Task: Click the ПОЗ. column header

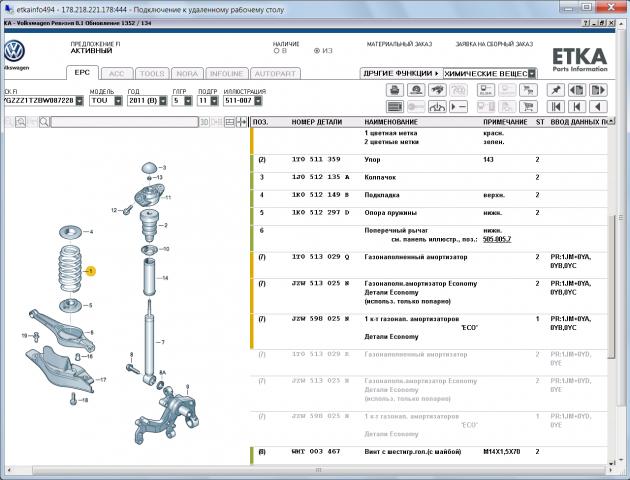Action: 260,122
